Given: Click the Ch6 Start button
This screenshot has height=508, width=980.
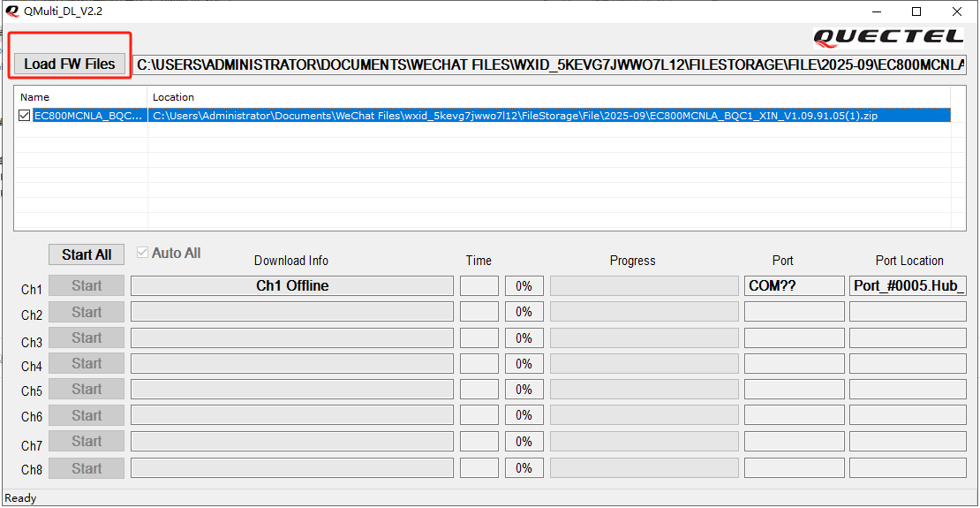Looking at the screenshot, I should [x=87, y=415].
